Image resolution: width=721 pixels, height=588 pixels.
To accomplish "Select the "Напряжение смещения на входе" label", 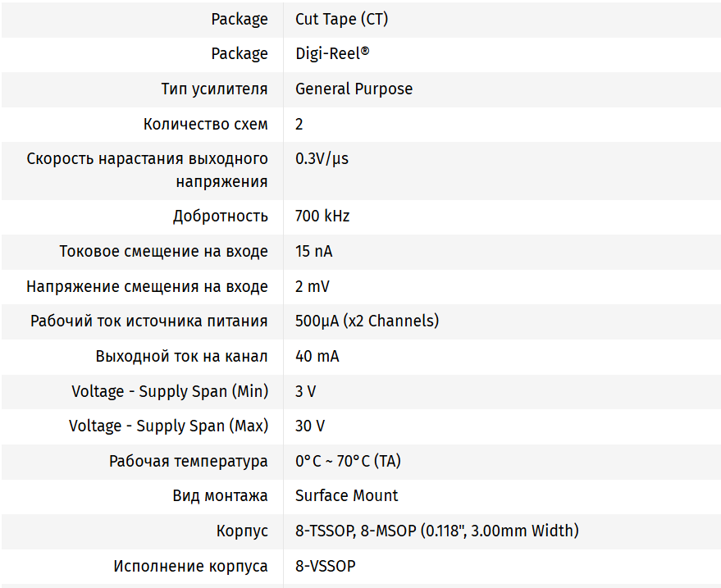I will [x=147, y=286].
